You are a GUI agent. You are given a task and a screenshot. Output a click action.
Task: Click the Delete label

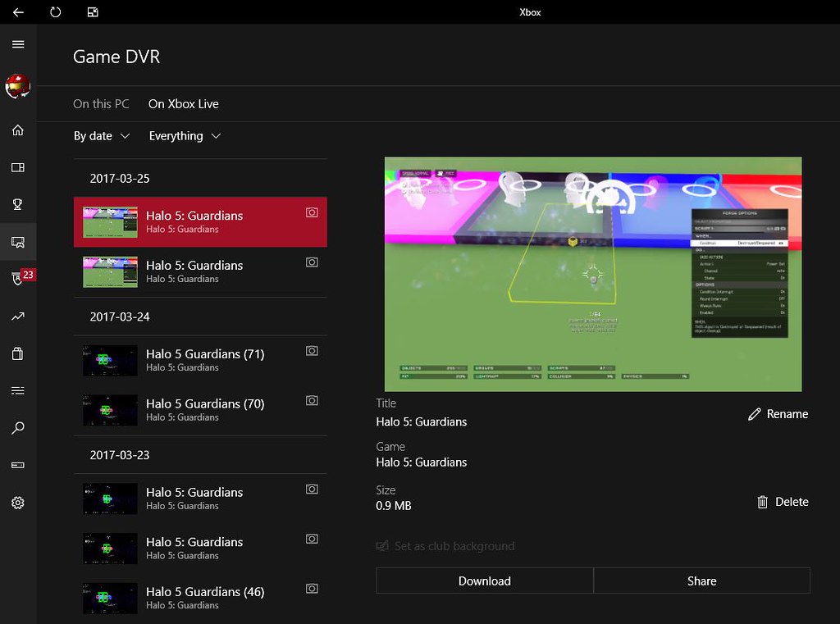point(792,502)
